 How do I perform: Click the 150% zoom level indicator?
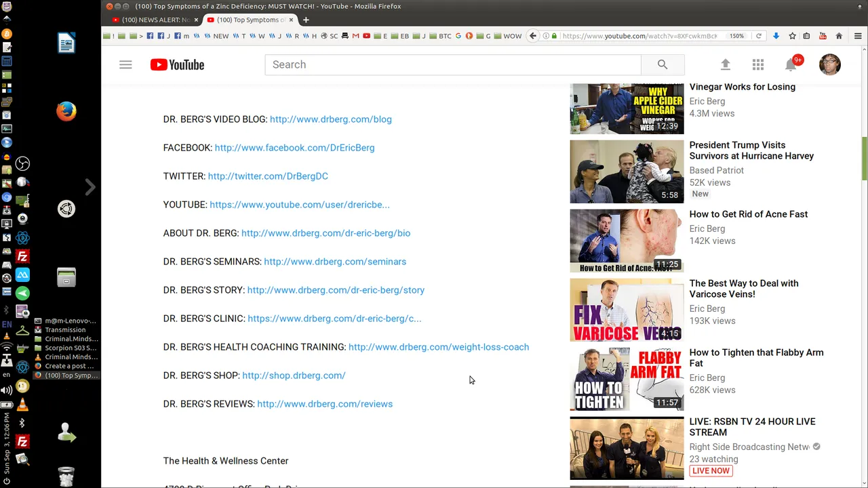(736, 36)
